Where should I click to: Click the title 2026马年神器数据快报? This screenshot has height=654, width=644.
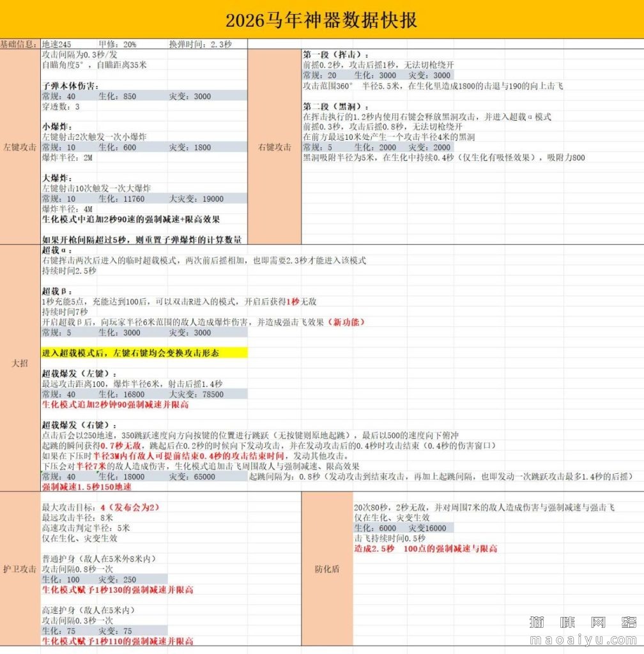[x=322, y=19]
